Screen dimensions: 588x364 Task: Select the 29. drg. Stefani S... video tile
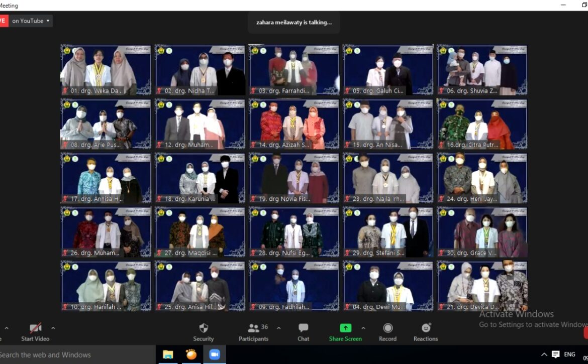tap(388, 232)
